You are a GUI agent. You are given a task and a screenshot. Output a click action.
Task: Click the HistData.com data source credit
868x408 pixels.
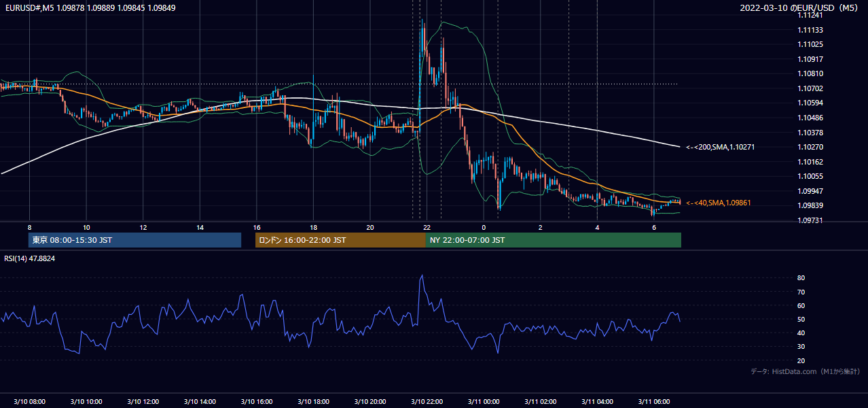[x=806, y=371]
